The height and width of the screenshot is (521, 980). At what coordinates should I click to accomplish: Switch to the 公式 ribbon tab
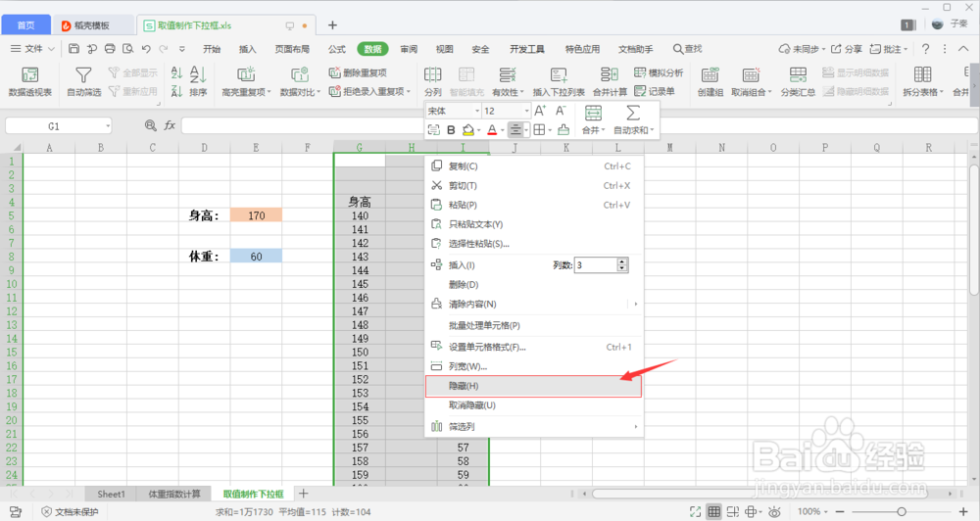[x=337, y=49]
